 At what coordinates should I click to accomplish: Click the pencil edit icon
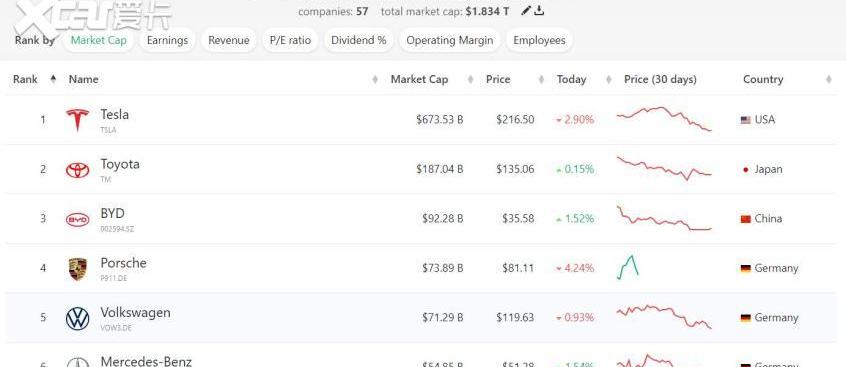526,11
